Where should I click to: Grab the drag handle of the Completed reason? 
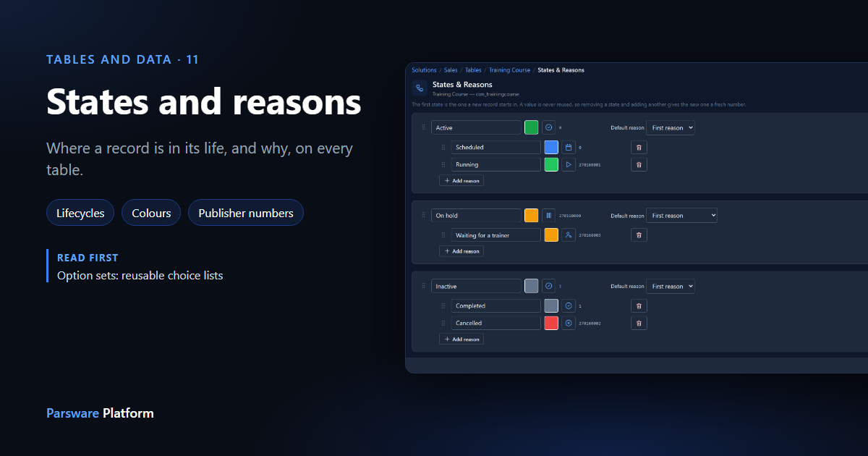point(443,305)
